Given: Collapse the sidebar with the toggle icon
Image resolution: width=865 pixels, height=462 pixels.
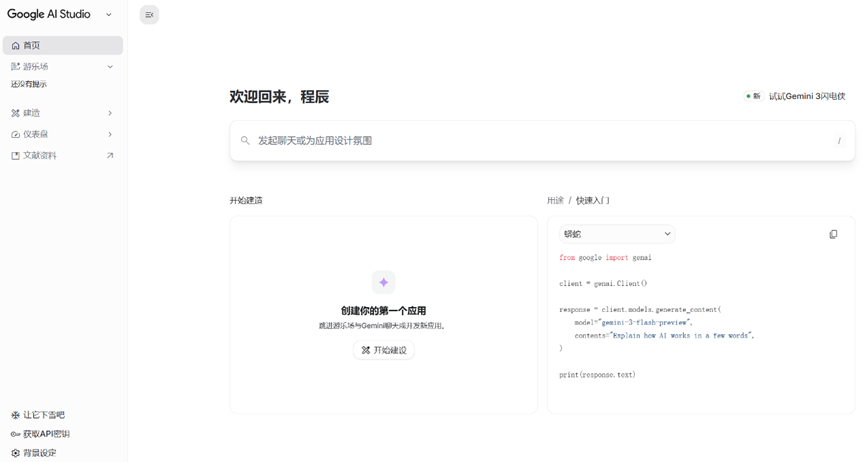Looking at the screenshot, I should [x=149, y=15].
